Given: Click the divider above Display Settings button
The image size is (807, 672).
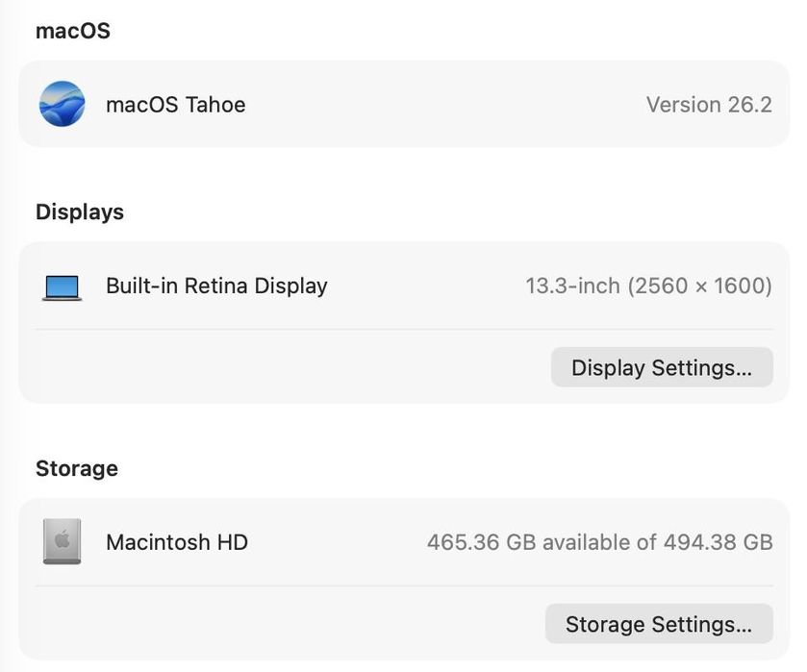Looking at the screenshot, I should 404,329.
